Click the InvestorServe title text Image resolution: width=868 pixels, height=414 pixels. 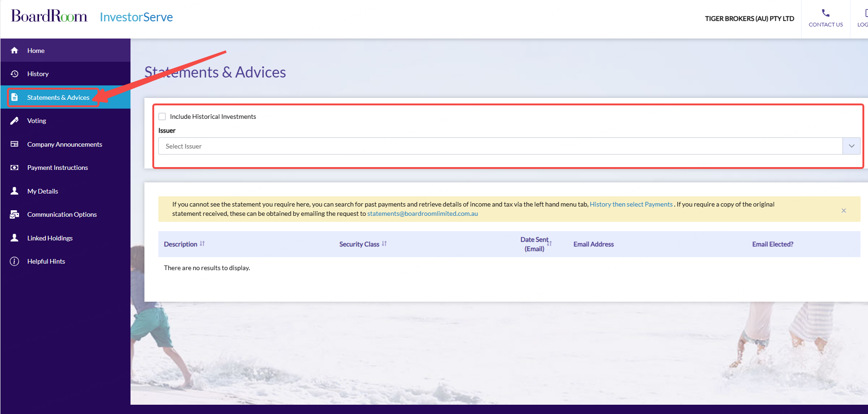point(136,17)
